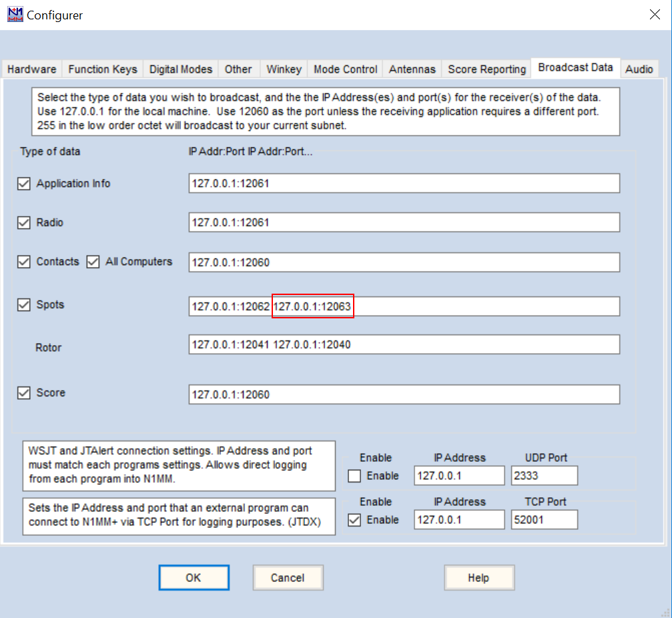Disable the TCP Port external program checkbox
This screenshot has width=672, height=618.
pyautogui.click(x=355, y=520)
